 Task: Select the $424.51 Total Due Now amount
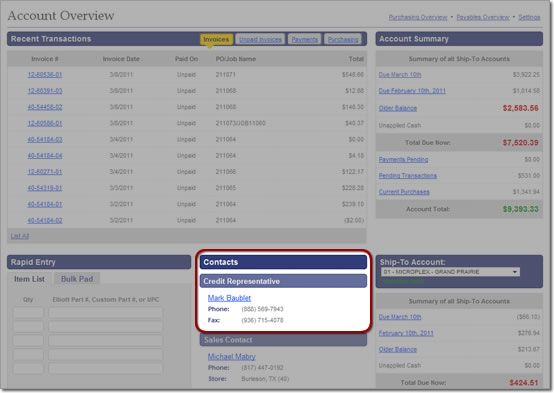tap(524, 383)
